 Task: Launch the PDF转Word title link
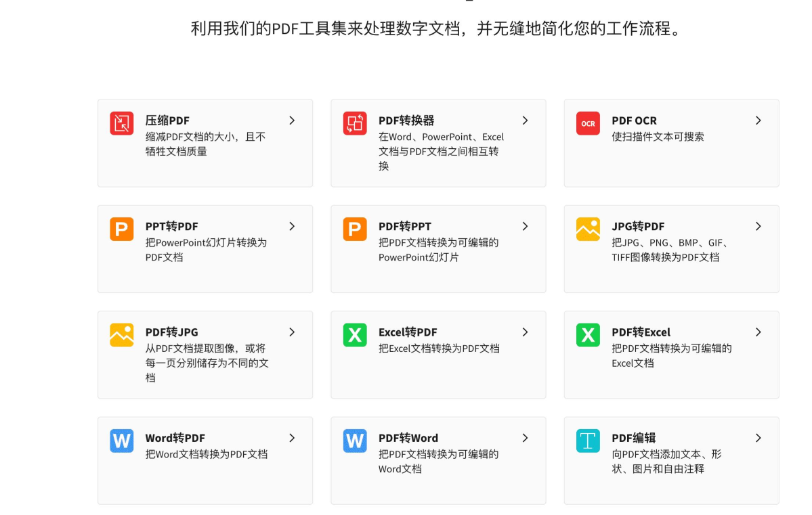408,438
